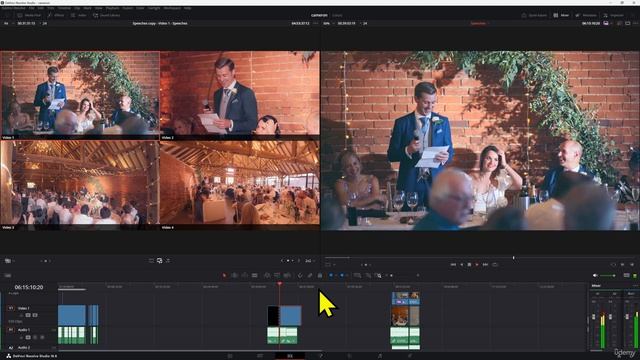640x360 pixels.
Task: Open the Speeches timeline name dropdown
Action: [480, 23]
